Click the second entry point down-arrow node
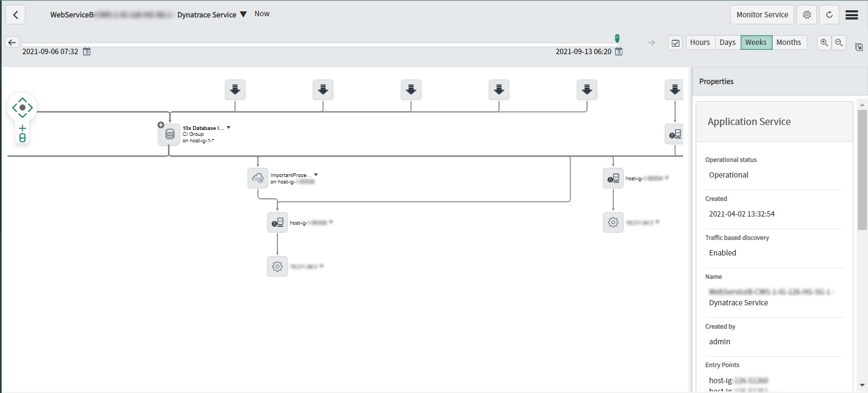The width and height of the screenshot is (868, 393). point(323,90)
